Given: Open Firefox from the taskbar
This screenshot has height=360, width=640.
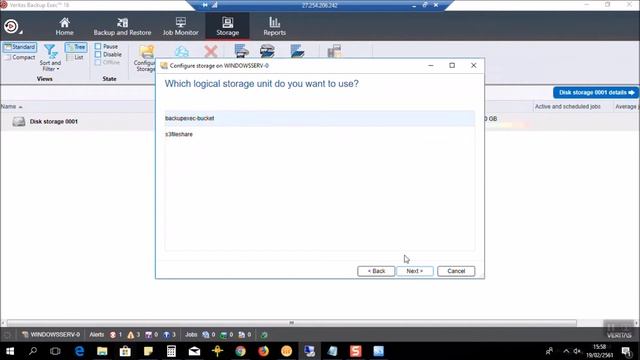Looking at the screenshot, I should pos(263,351).
